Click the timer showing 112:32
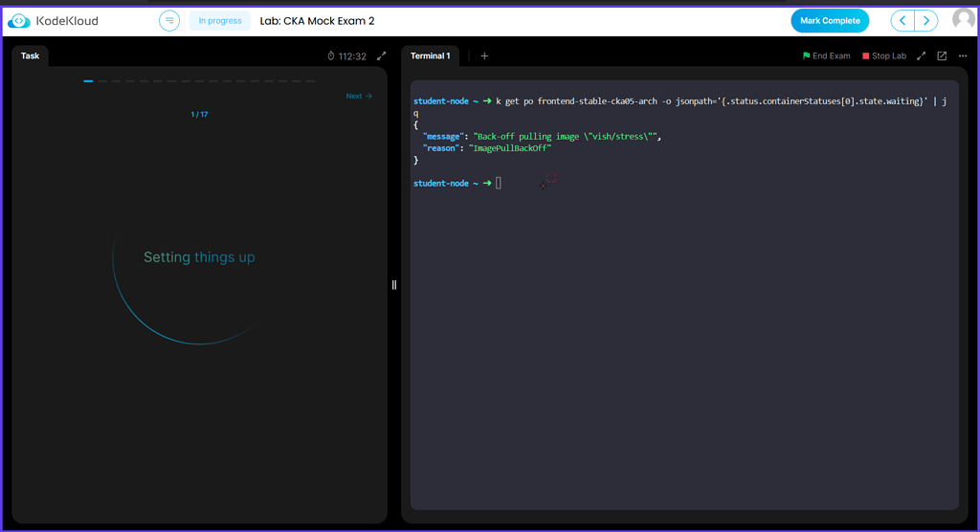980x532 pixels. pos(346,56)
